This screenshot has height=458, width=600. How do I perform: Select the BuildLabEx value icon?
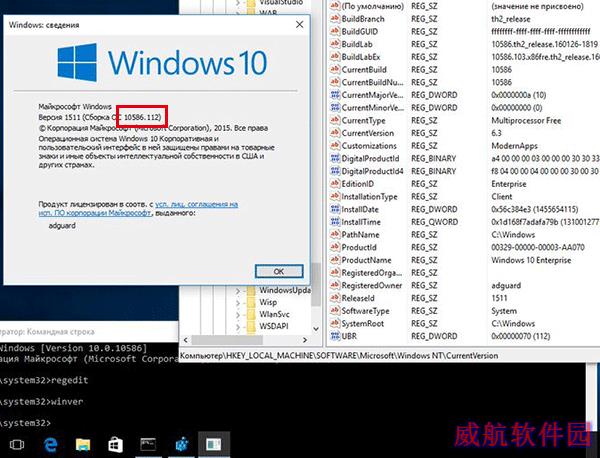click(335, 56)
